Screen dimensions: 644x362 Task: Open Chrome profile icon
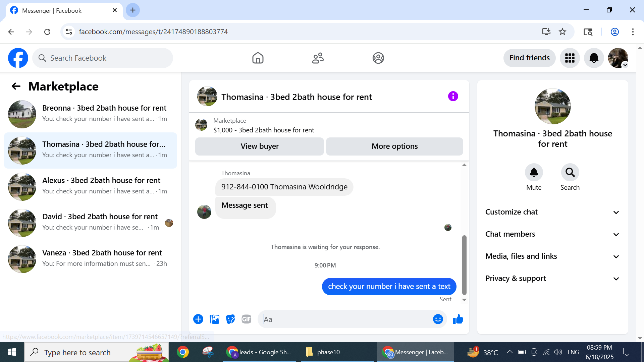(x=614, y=32)
